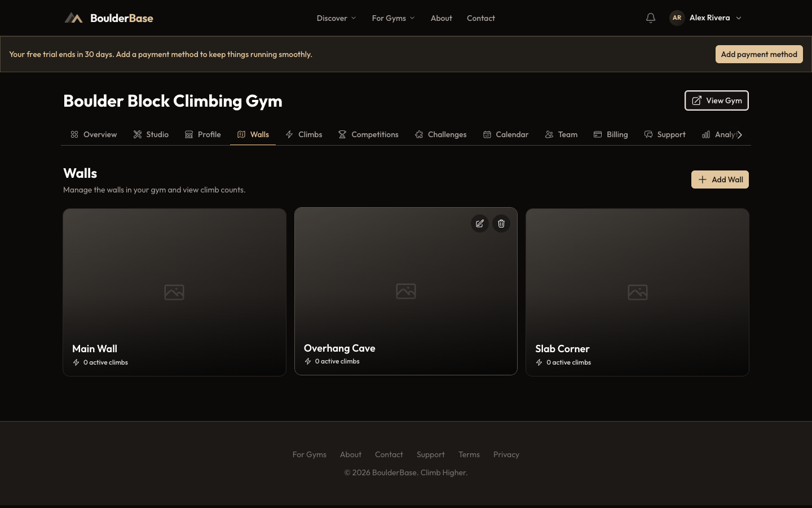Open the Calendar tab
Screen dimensions: 812x508
pos(506,134)
